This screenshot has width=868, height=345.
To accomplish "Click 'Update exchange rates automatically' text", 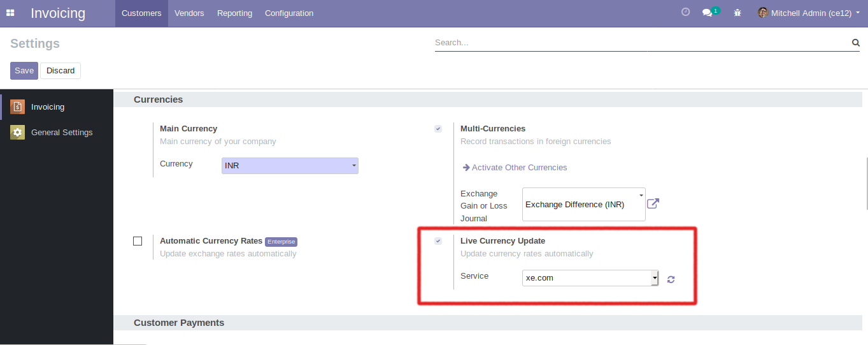I will click(x=228, y=254).
